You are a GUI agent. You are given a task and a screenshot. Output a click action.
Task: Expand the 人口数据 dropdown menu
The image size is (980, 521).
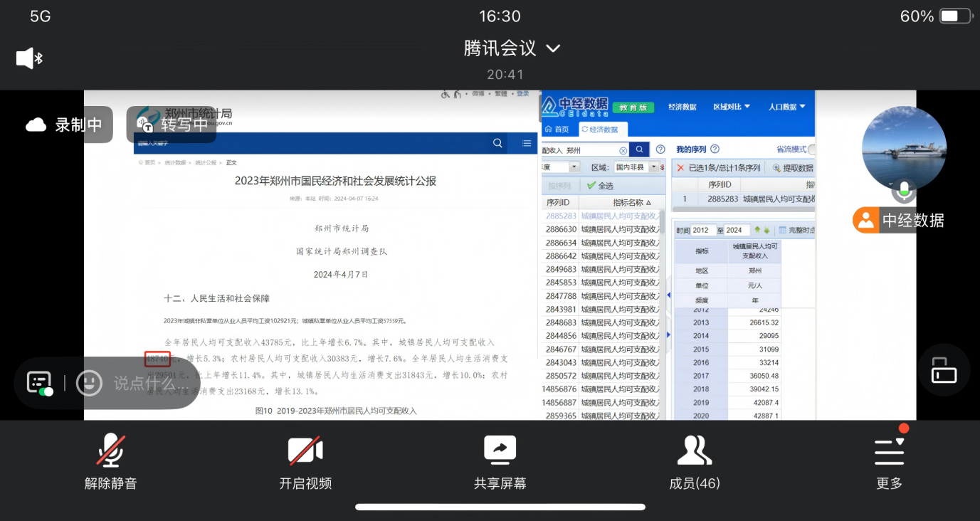coord(786,107)
